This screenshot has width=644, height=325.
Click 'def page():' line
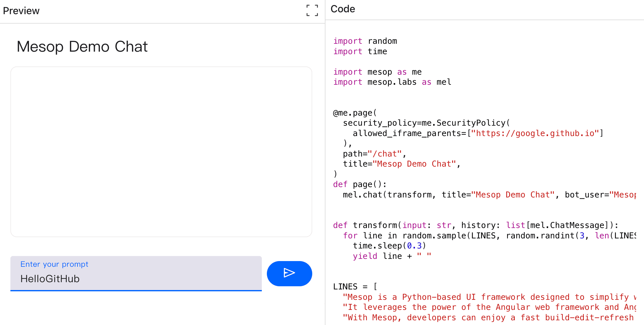pos(360,184)
